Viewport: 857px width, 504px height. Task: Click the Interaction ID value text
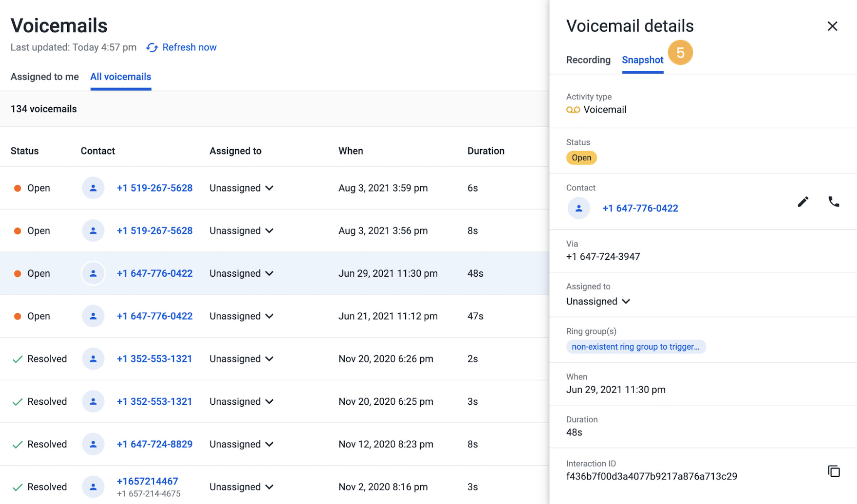pos(652,477)
